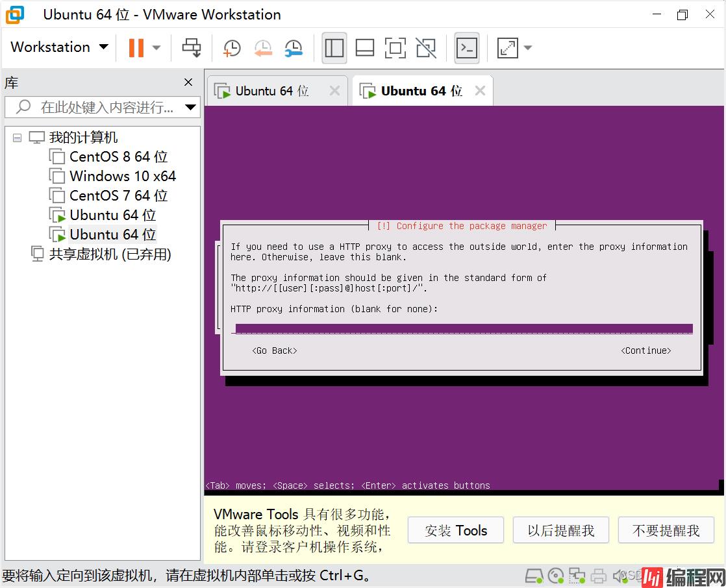
Task: Click the HTTP proxy information input field
Action: point(464,328)
